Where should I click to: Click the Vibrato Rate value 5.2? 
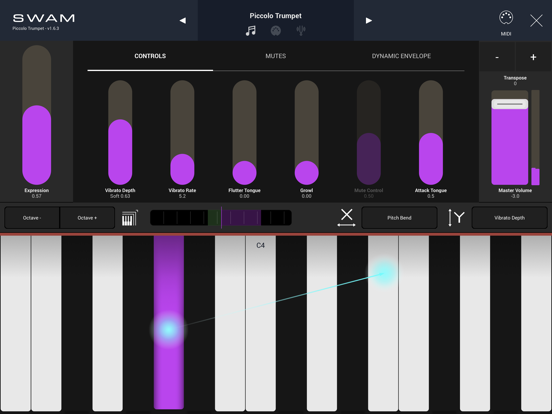(x=182, y=196)
